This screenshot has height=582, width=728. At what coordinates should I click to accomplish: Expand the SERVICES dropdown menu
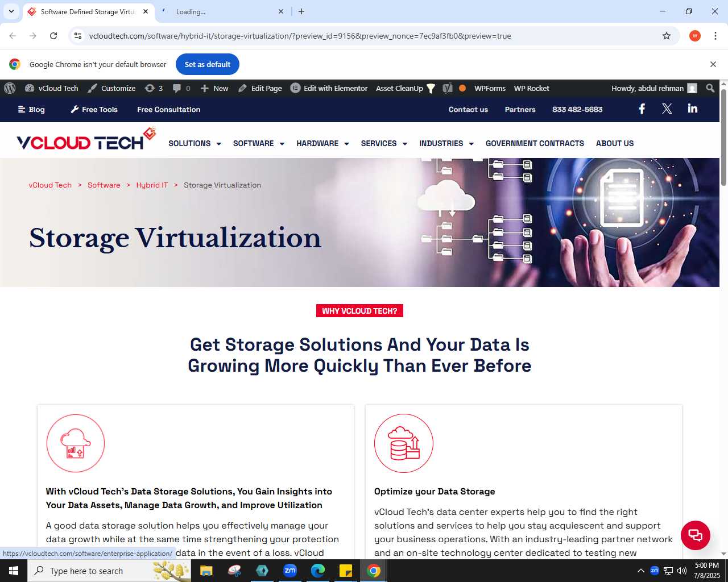point(384,143)
